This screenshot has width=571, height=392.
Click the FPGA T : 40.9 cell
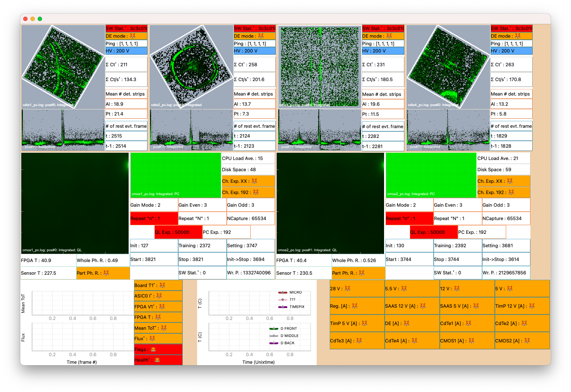pyautogui.click(x=49, y=260)
